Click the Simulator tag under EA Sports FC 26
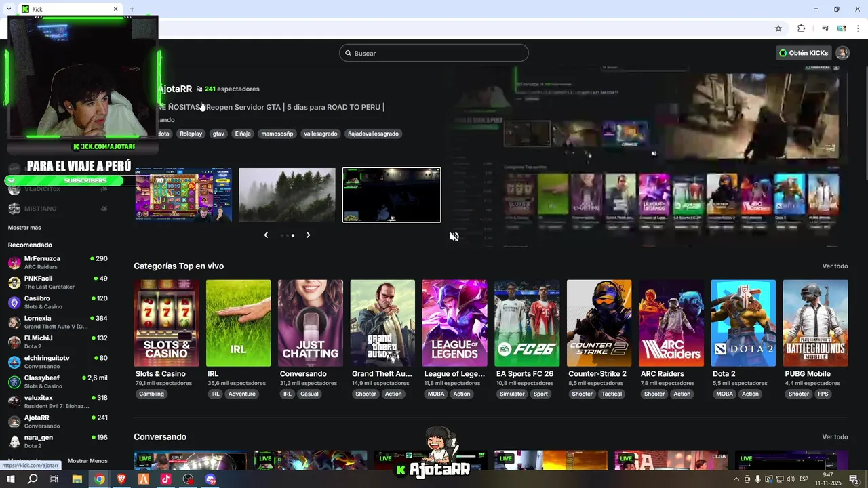This screenshot has height=488, width=868. 512,394
